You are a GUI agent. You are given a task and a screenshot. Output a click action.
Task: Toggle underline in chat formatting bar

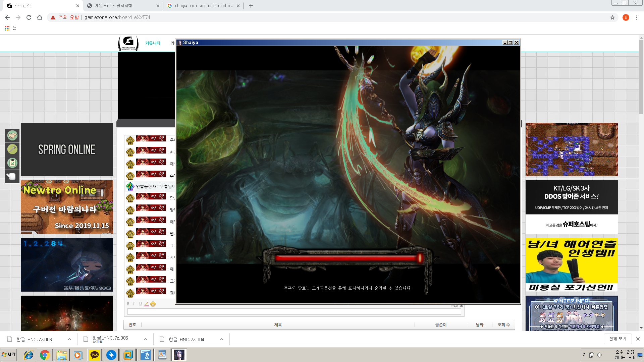(140, 304)
